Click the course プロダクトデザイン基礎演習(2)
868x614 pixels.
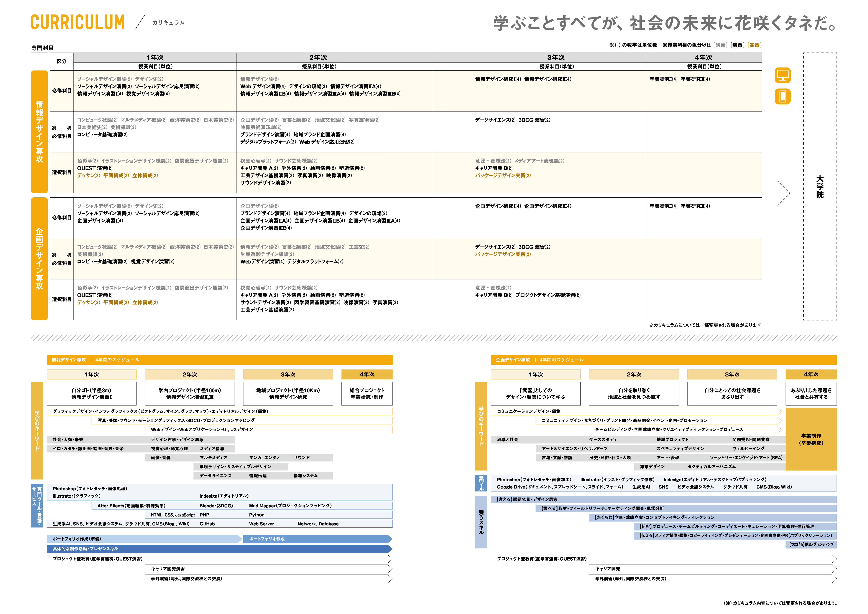click(x=548, y=295)
